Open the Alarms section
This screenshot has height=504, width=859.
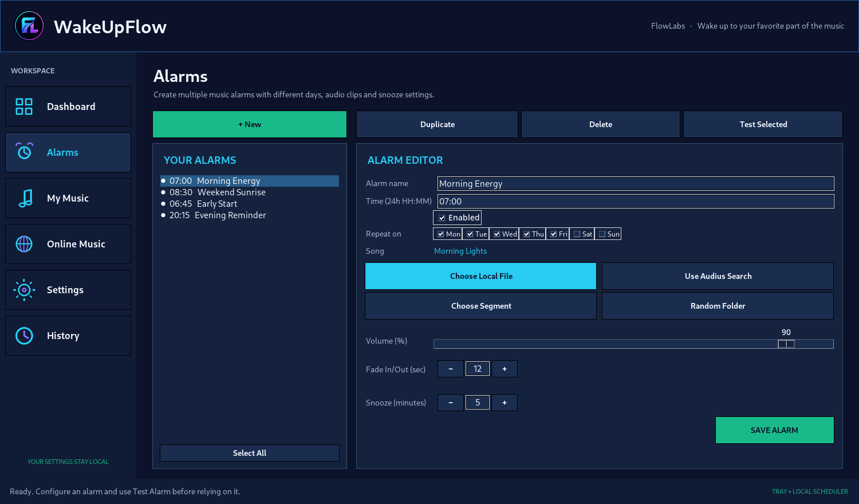click(68, 152)
